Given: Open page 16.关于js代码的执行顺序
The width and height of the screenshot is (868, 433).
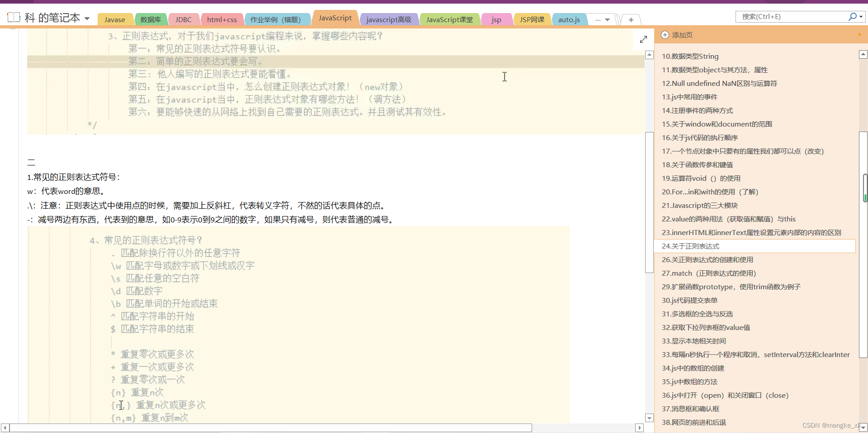Looking at the screenshot, I should click(x=699, y=137).
